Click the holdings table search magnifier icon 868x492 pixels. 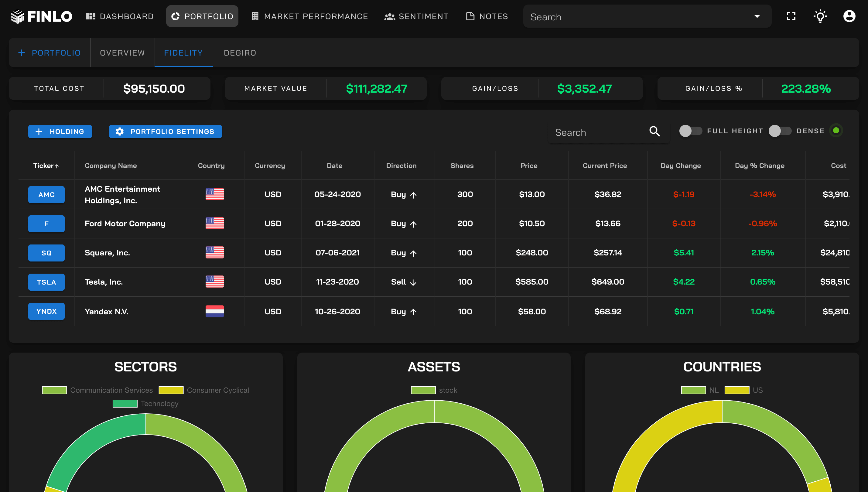(654, 132)
